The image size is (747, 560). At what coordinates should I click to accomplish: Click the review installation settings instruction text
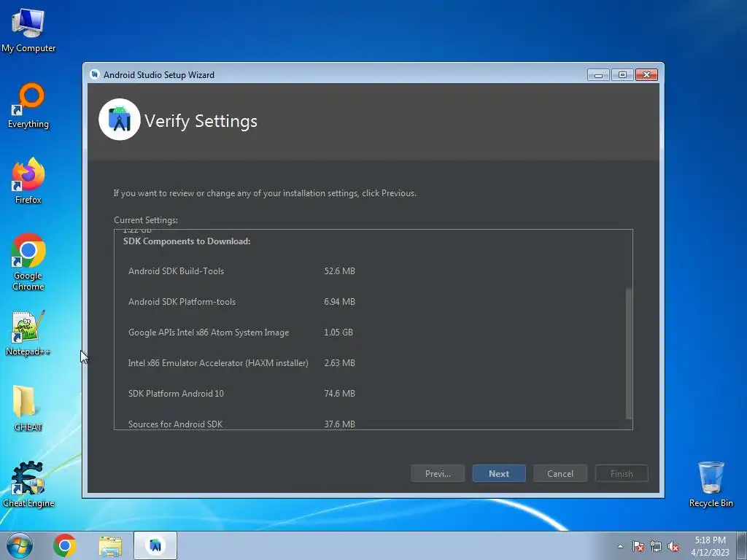click(x=265, y=193)
